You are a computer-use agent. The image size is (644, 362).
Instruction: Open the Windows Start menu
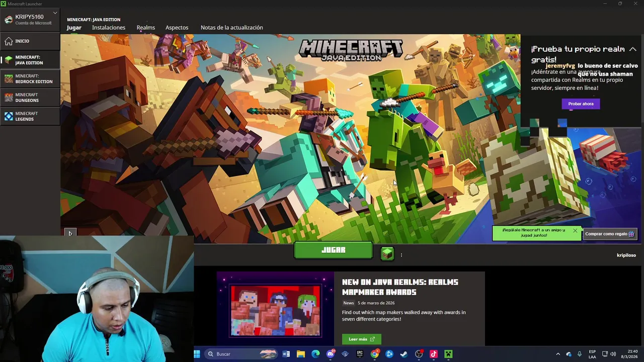click(x=197, y=354)
